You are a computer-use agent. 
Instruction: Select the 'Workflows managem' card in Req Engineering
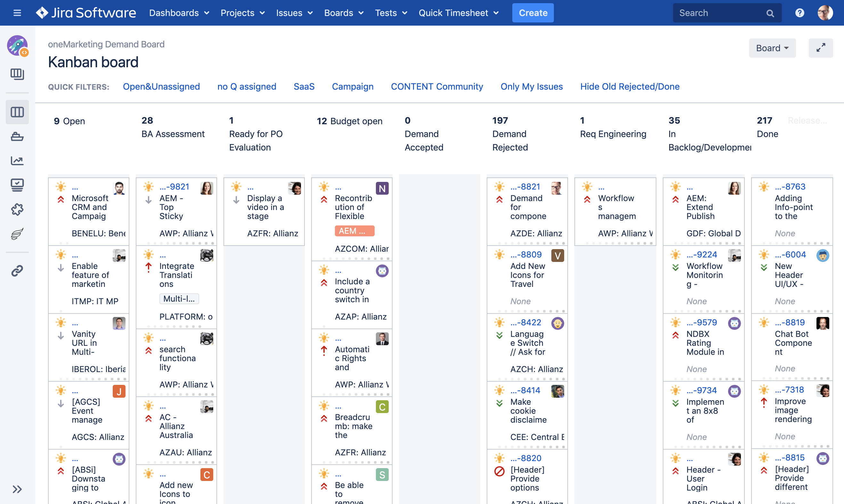pyautogui.click(x=615, y=211)
